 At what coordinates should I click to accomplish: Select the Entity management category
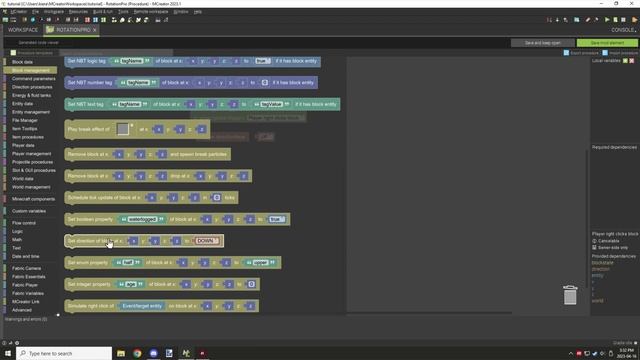(x=31, y=112)
